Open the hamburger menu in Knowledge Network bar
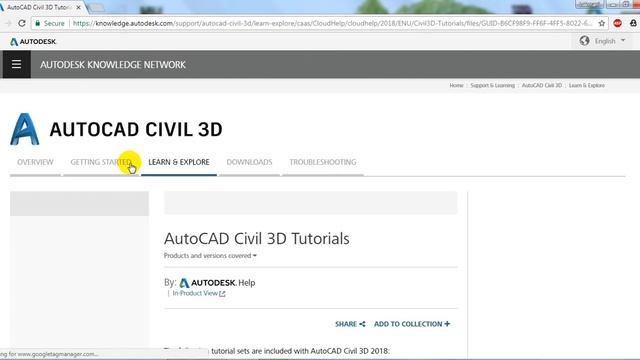The width and height of the screenshot is (640, 360). (x=16, y=64)
